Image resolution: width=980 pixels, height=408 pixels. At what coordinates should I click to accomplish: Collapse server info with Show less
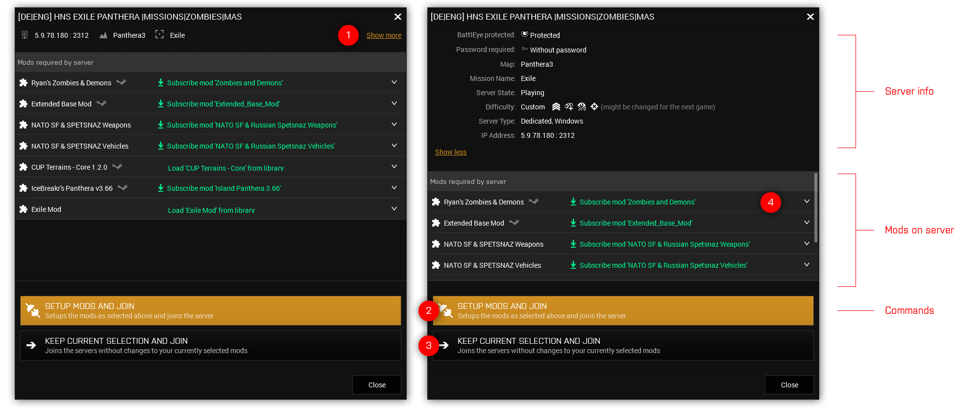(450, 152)
